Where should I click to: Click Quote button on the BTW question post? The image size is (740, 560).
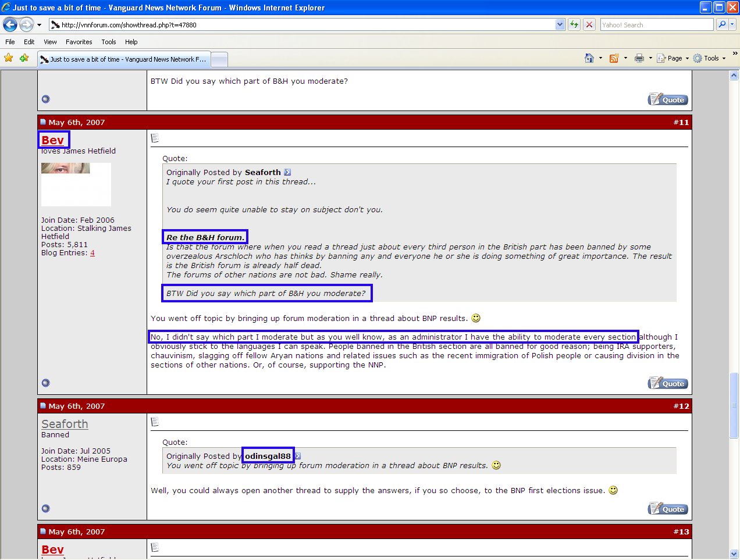click(x=668, y=99)
